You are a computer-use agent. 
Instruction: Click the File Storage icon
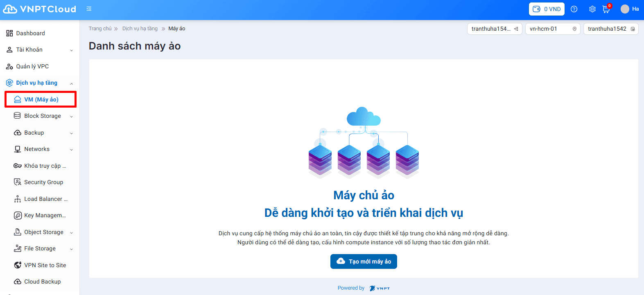pos(18,248)
